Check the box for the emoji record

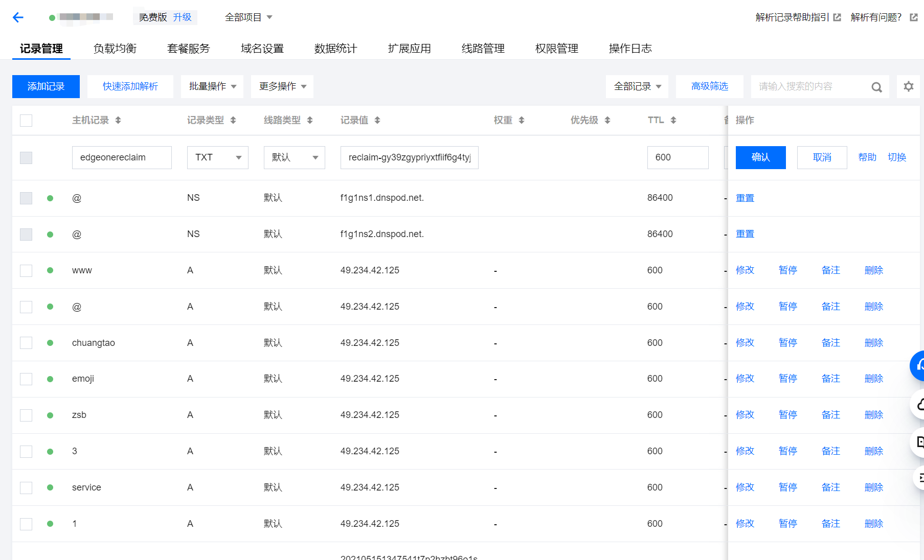click(x=26, y=379)
